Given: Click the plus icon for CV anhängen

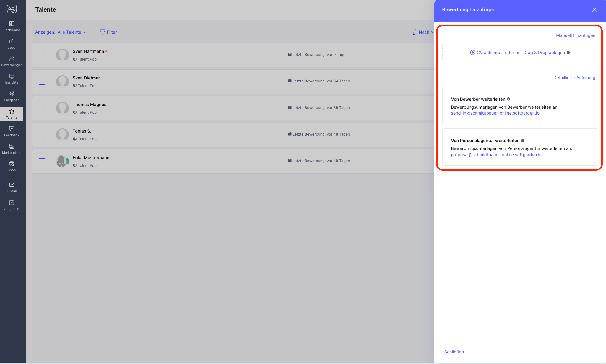Looking at the screenshot, I should pos(472,53).
